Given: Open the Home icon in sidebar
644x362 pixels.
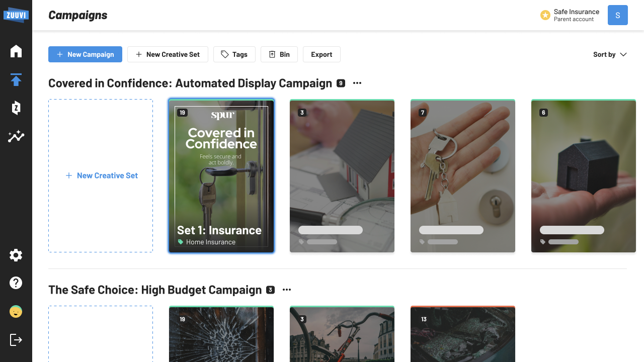Looking at the screenshot, I should pos(16,51).
